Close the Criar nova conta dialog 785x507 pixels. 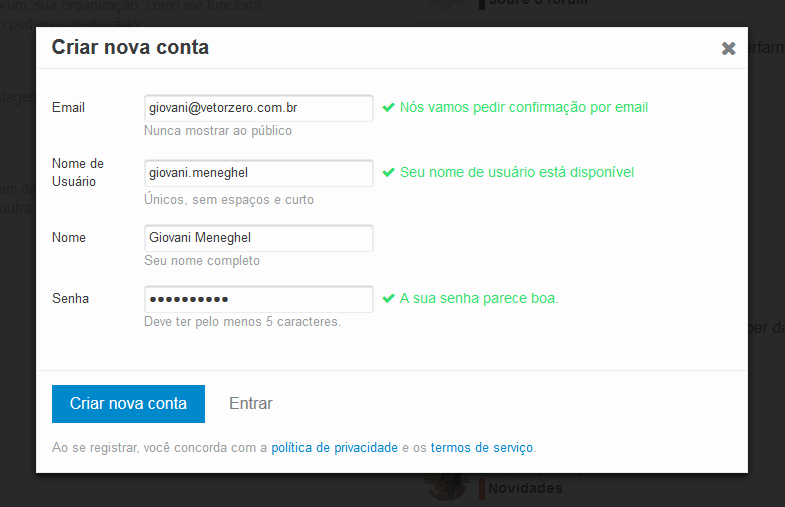[728, 48]
